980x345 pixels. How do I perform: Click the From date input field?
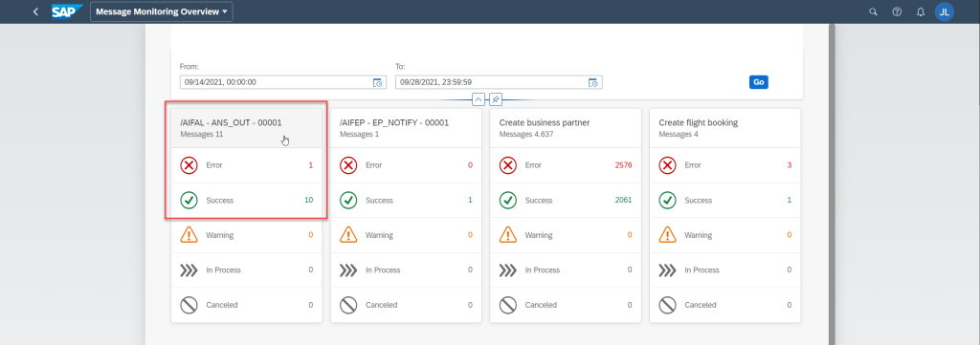[x=283, y=82]
